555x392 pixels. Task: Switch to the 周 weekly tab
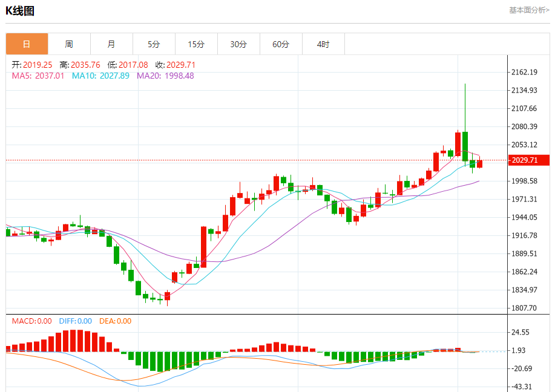69,44
